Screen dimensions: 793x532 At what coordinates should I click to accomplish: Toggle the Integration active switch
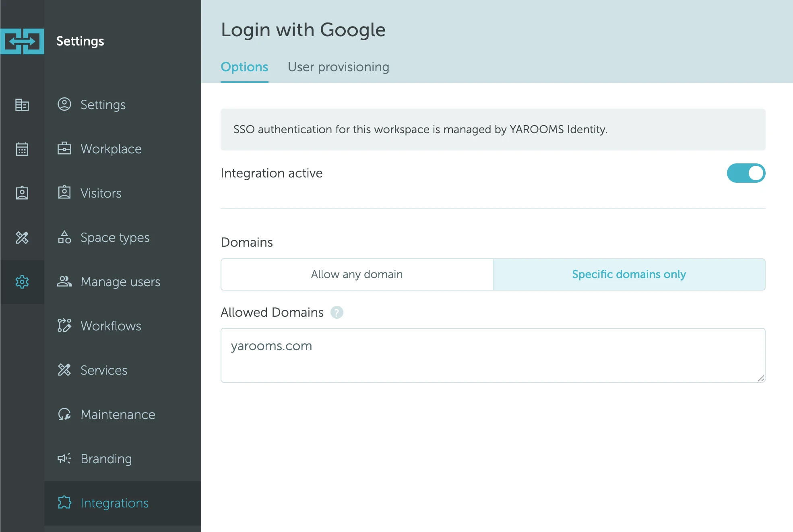point(746,173)
